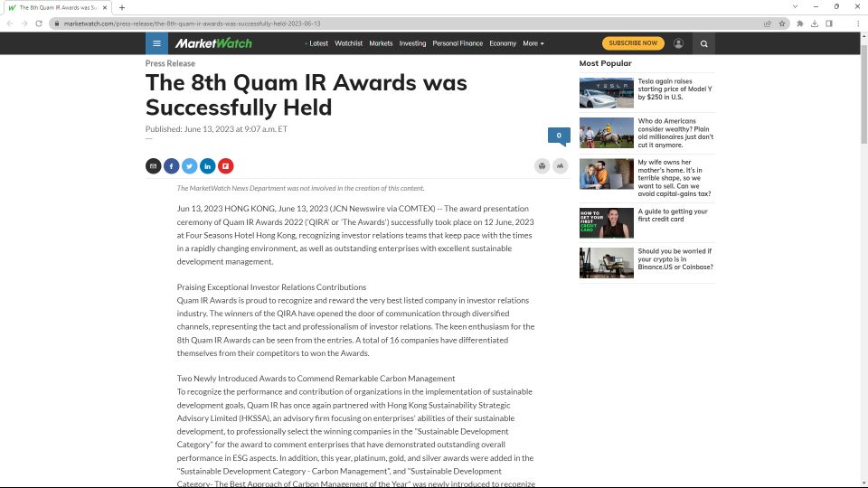Open the Press Release section link
868x488 pixels.
[170, 63]
